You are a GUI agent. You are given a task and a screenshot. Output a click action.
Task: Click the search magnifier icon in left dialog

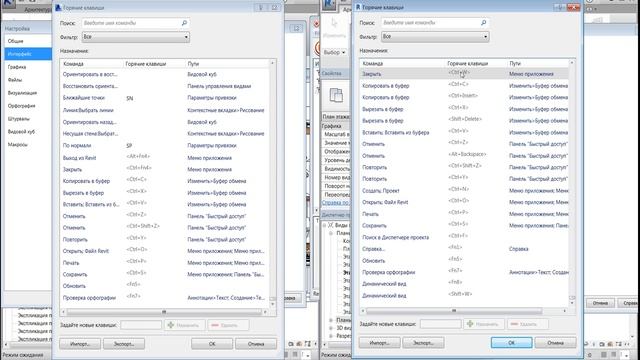point(184,23)
